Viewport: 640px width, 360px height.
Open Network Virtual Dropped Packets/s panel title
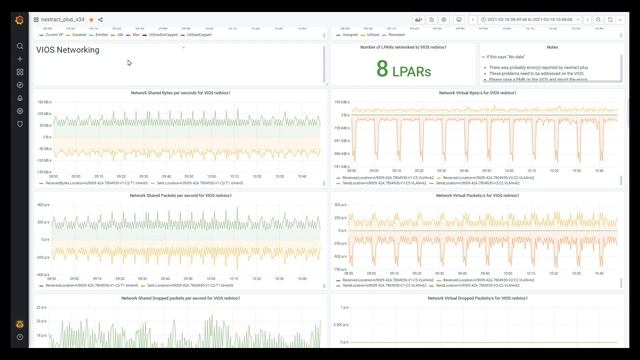tap(477, 298)
